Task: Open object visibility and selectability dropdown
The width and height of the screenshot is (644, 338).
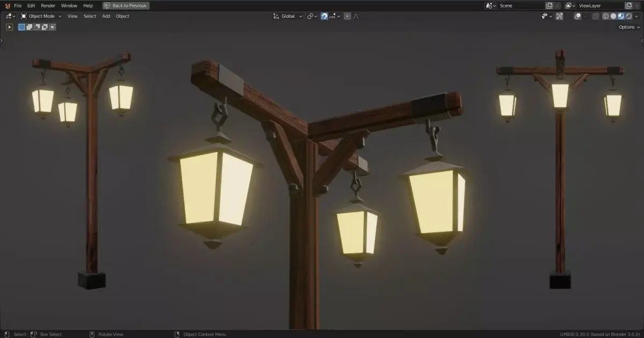Action: click(x=547, y=16)
